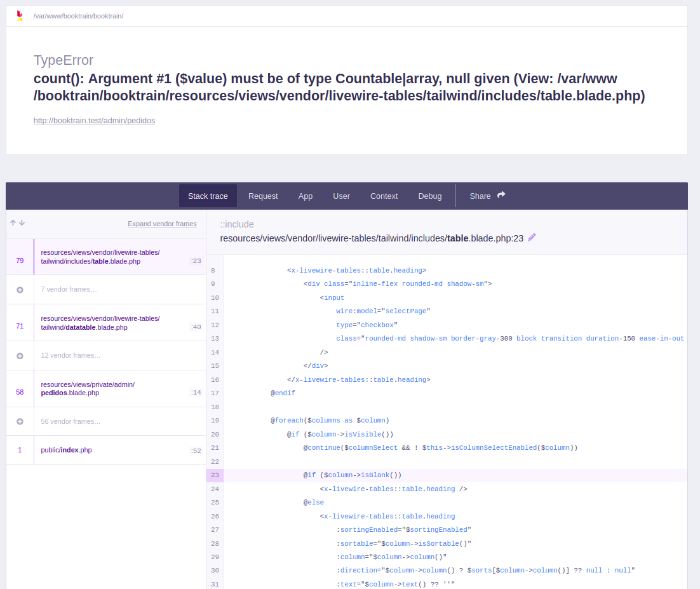Expand the 56 vendor frames plus icon
The image size is (700, 589).
pos(20,421)
